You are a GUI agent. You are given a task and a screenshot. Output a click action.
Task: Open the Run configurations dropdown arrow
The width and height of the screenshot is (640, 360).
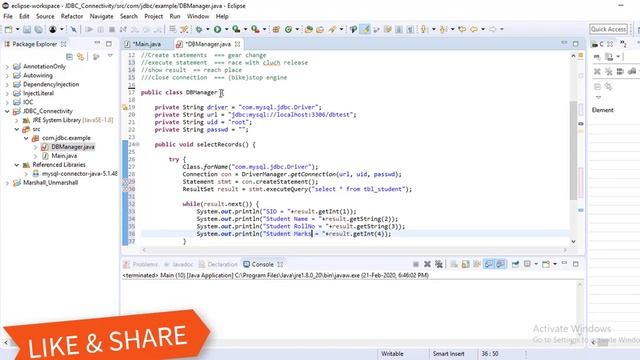[226, 29]
